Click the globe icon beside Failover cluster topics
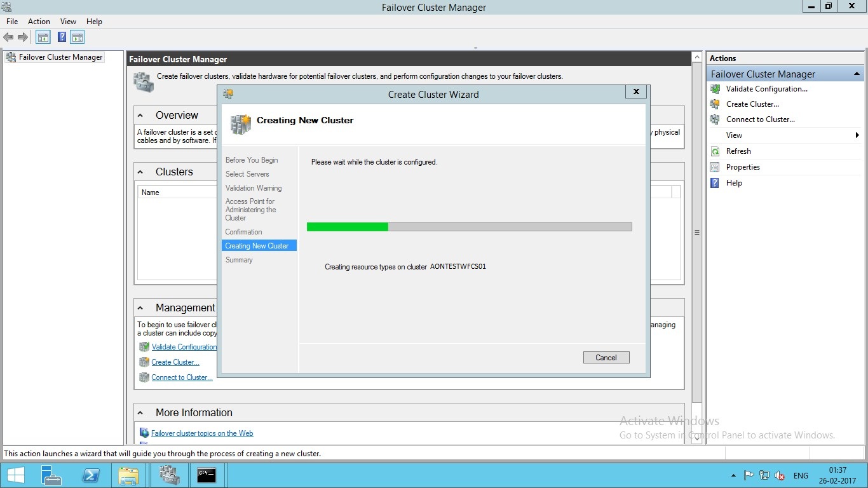Image resolution: width=868 pixels, height=488 pixels. point(144,433)
